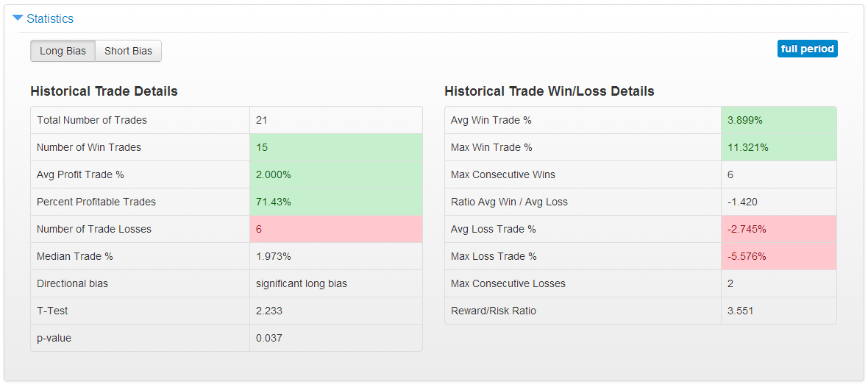
Task: Click the red Max Loss Trade % value
Action: pyautogui.click(x=747, y=256)
